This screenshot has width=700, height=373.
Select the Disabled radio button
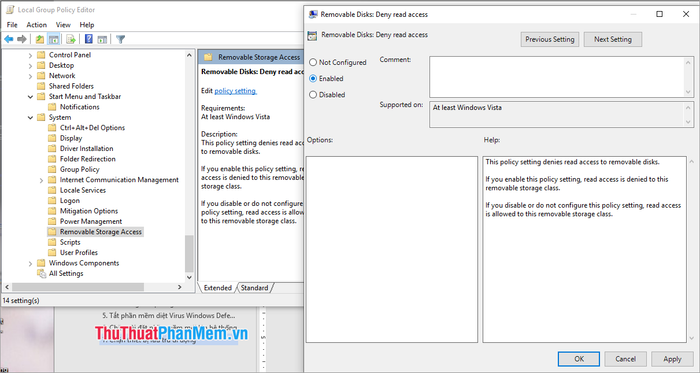click(313, 95)
